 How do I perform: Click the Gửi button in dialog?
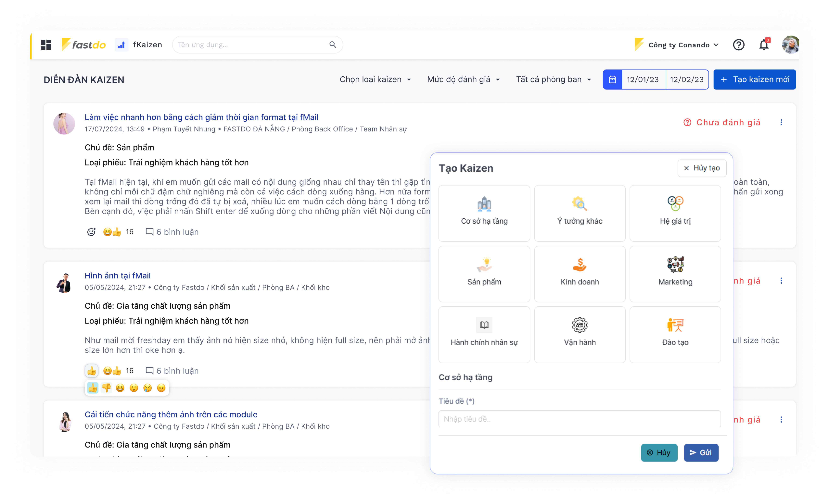pos(701,453)
